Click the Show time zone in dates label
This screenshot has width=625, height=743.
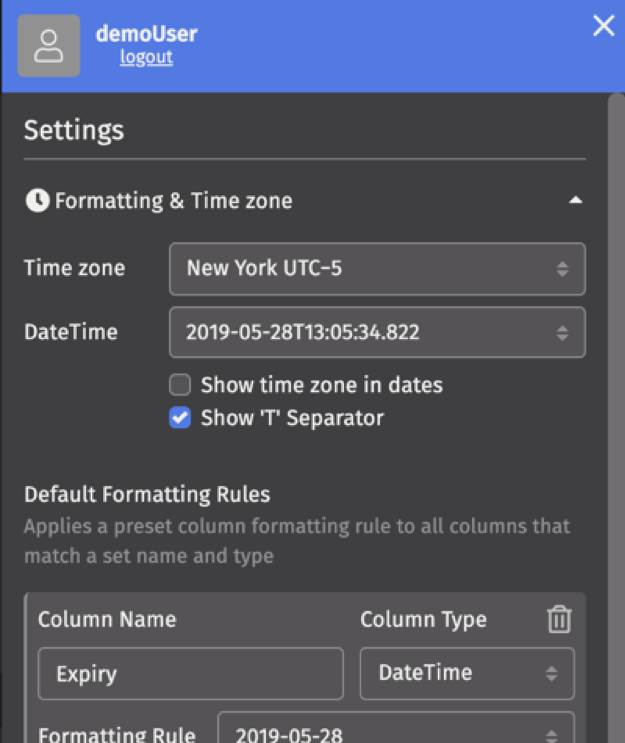click(321, 385)
